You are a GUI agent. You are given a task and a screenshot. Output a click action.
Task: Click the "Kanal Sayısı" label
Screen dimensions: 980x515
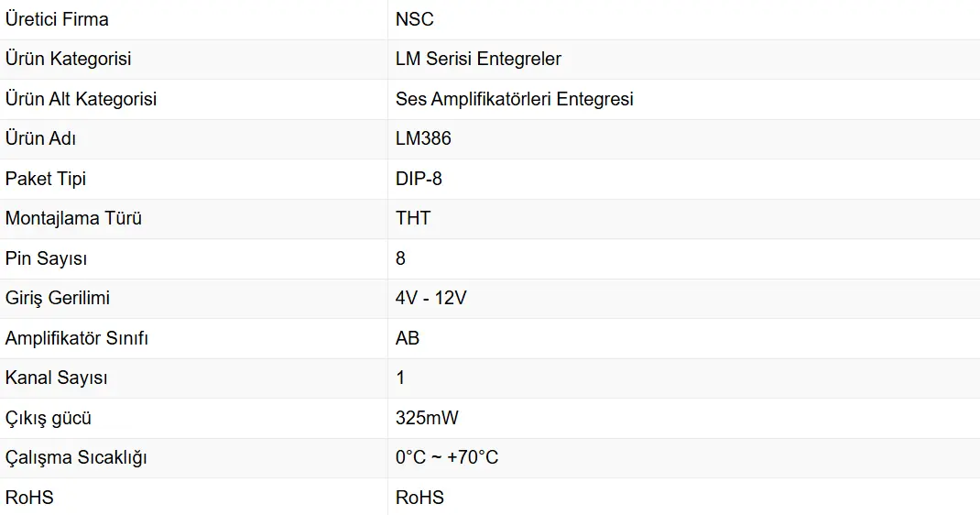click(57, 378)
